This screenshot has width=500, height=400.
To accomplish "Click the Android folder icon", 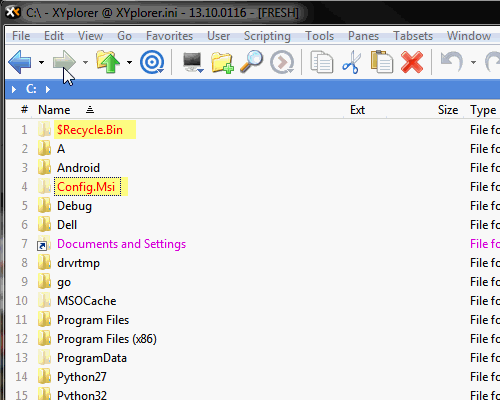I will point(44,167).
